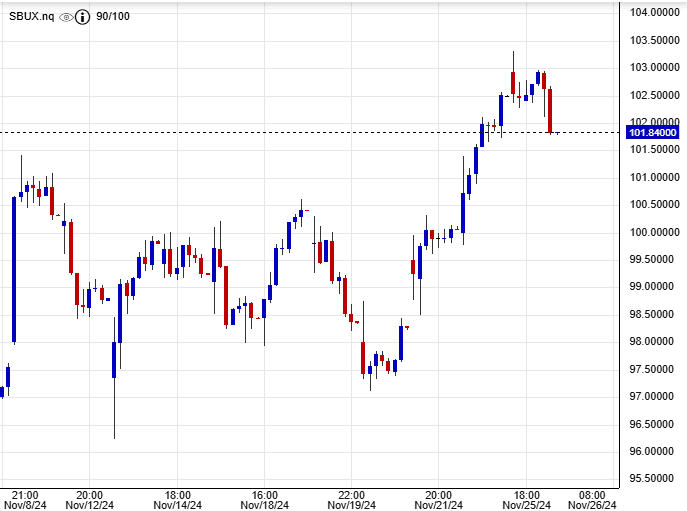Toggle the eye visibility icon beside SBUX.nq
687x511 pixels.
point(67,17)
